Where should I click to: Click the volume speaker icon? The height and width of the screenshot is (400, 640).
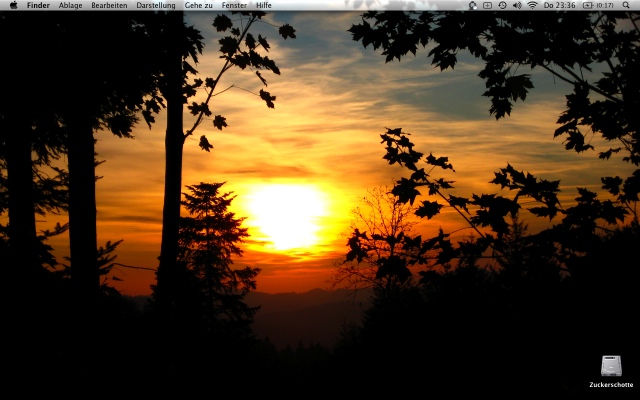click(x=517, y=5)
